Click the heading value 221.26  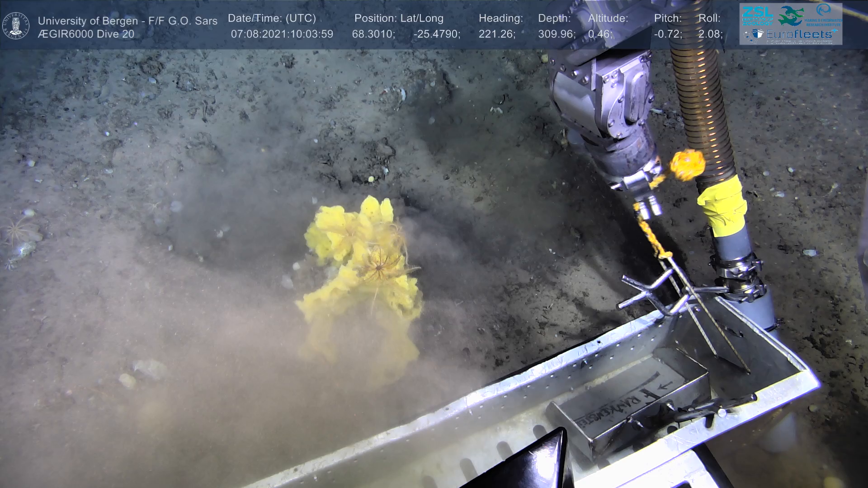click(497, 34)
